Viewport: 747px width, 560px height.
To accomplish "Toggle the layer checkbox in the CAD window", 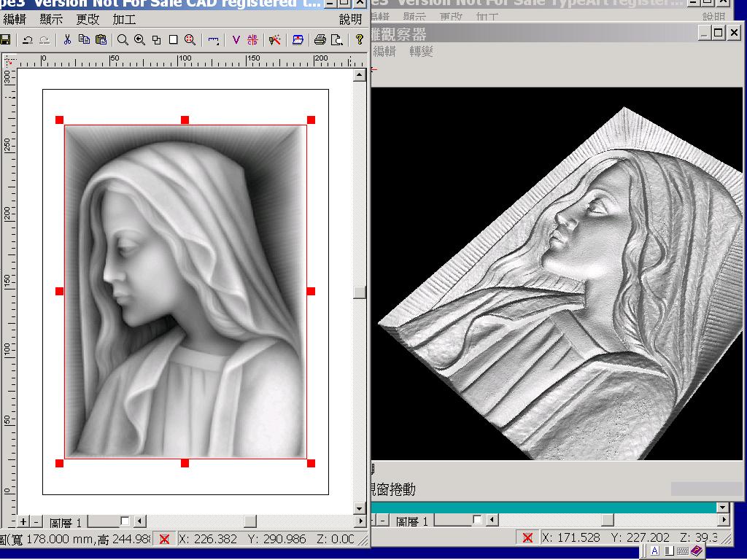I will 125,521.
